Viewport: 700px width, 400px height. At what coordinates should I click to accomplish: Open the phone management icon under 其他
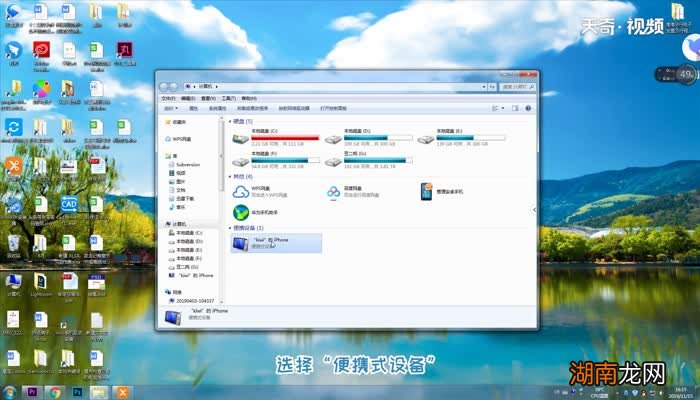[x=426, y=191]
